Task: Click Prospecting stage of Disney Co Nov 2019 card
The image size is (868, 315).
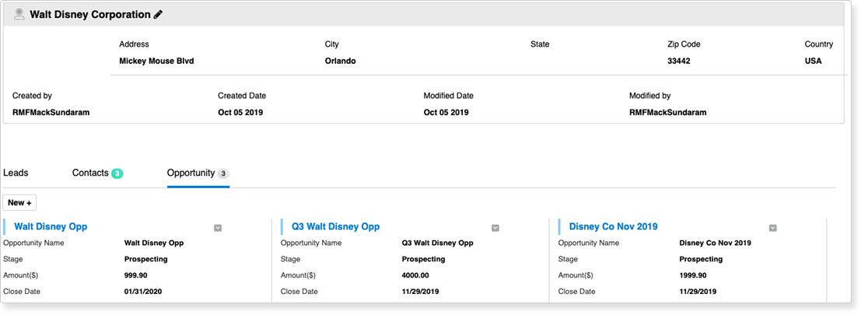Action: pos(702,259)
